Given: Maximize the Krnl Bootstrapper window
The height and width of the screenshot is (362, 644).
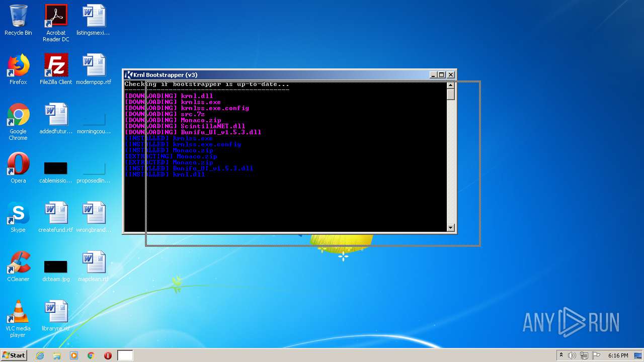Looking at the screenshot, I should [442, 75].
